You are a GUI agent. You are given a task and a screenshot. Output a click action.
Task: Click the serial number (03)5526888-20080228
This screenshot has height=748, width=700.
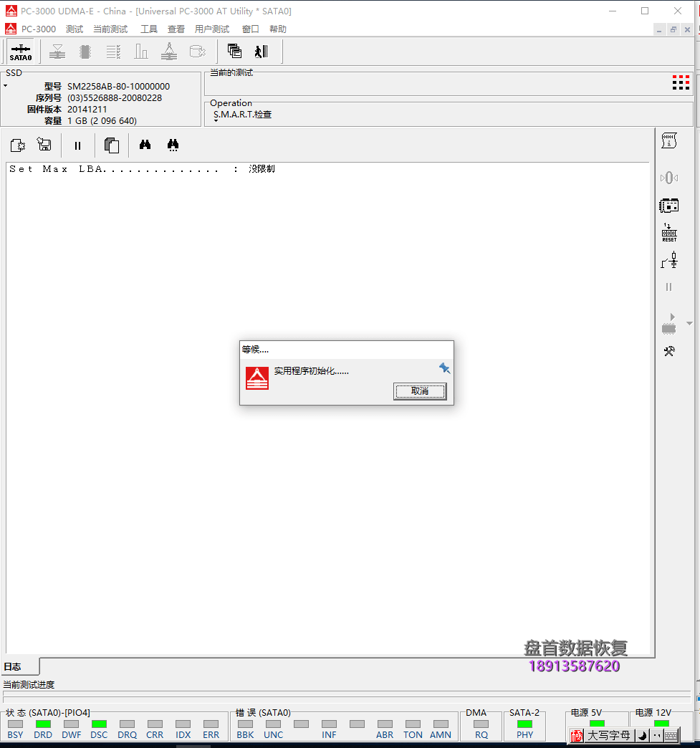pyautogui.click(x=115, y=97)
